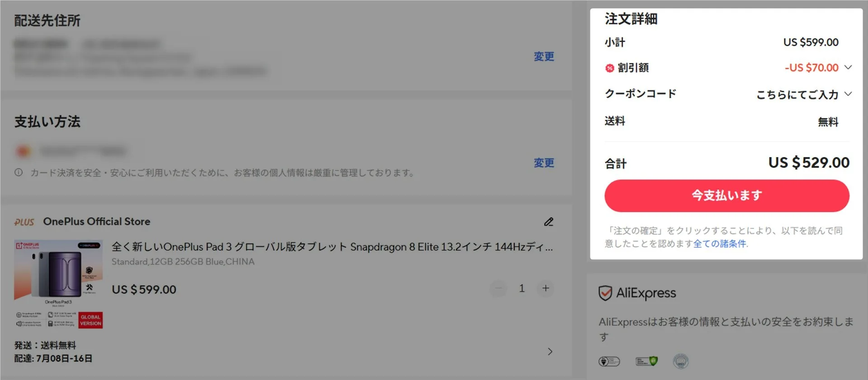
Task: Click the quantity value 1
Action: (522, 288)
